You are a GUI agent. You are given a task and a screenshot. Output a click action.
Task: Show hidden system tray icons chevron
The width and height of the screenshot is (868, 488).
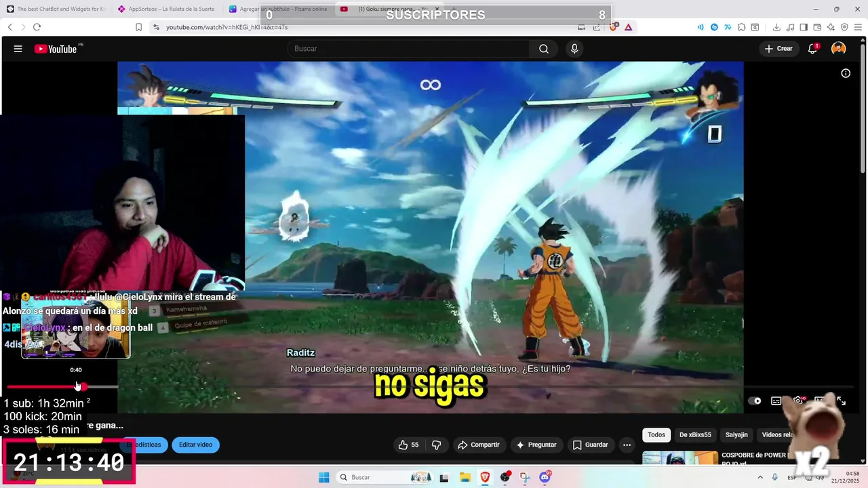coord(759,477)
